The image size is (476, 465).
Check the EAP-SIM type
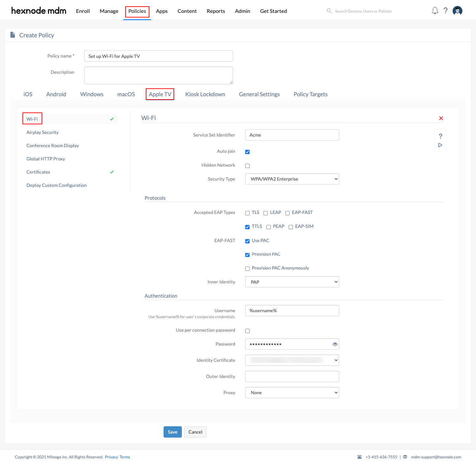click(x=291, y=227)
